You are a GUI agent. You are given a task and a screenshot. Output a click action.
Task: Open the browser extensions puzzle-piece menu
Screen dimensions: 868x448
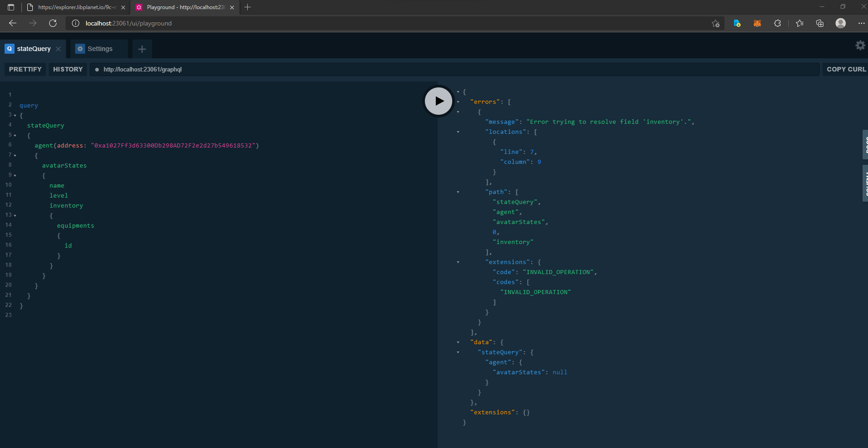778,23
